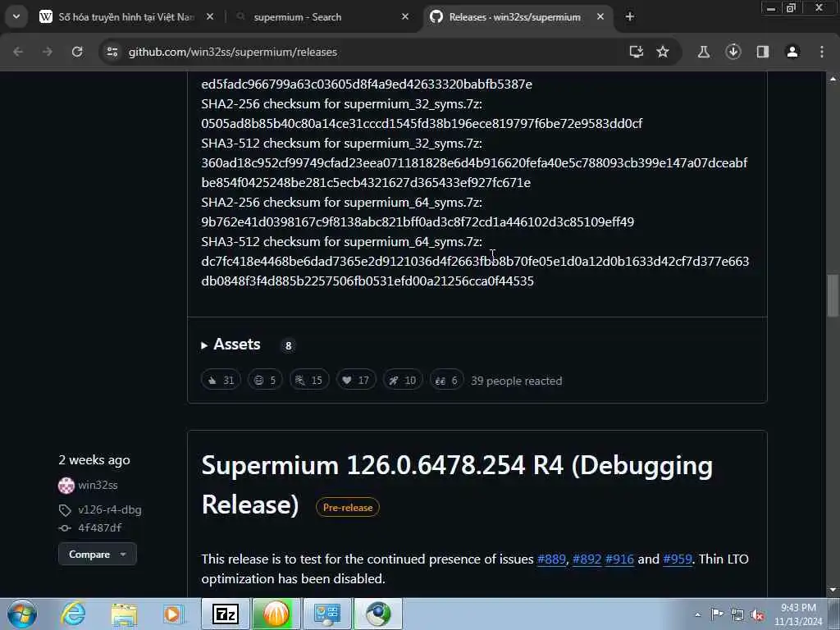Close the supermium - Search tab
Image resolution: width=840 pixels, height=630 pixels.
click(405, 17)
